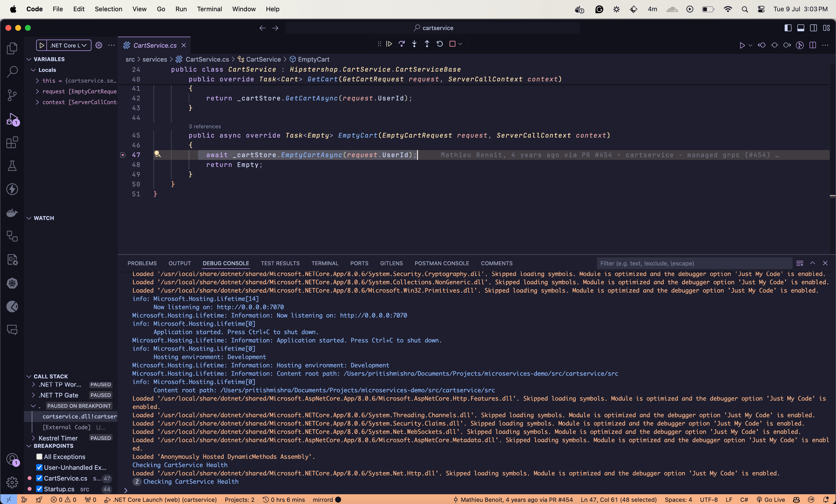Go forward with the navigation arrow
Screen dimensions: 836x504
point(275,28)
